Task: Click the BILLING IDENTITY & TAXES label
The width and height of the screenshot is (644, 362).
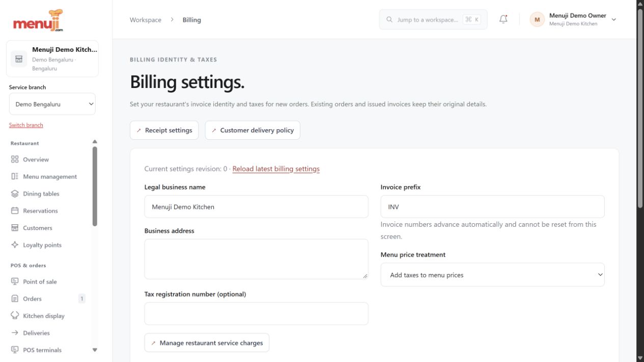Action: (x=174, y=59)
